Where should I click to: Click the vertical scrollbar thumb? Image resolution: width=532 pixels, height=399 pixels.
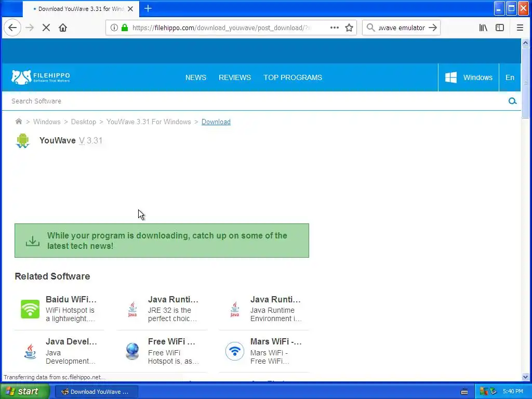pos(525,83)
